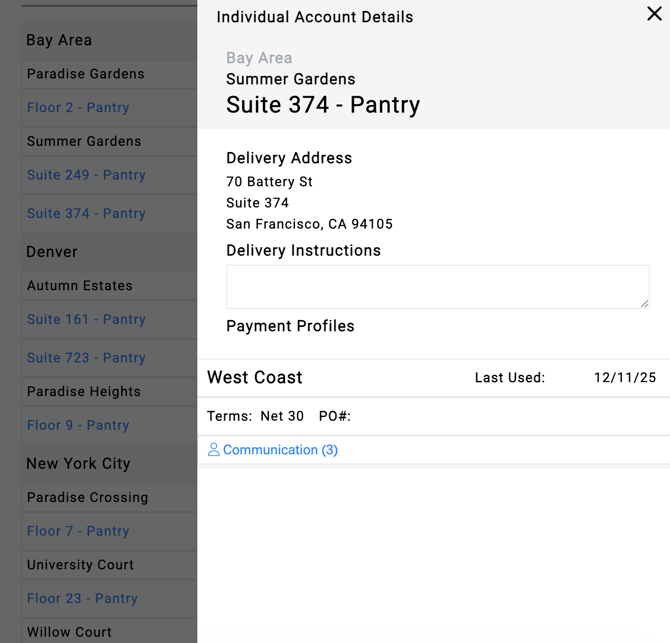Click the Delivery Instructions text box
The width and height of the screenshot is (670, 643).
coord(436,286)
